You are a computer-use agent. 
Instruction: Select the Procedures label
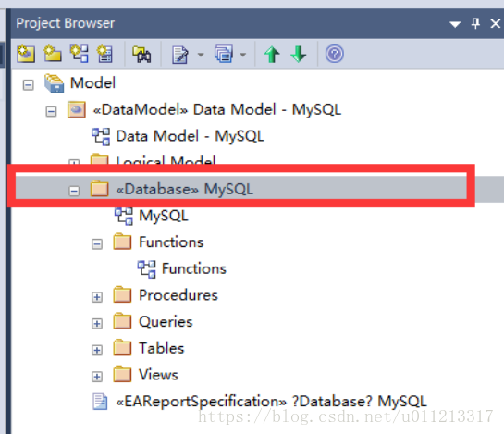(x=178, y=295)
